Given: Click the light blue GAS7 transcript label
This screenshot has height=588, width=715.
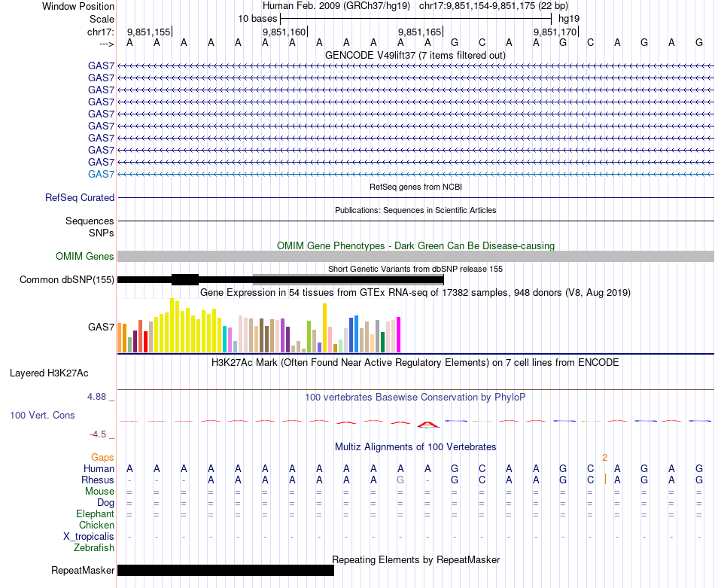Looking at the screenshot, I should [x=101, y=174].
